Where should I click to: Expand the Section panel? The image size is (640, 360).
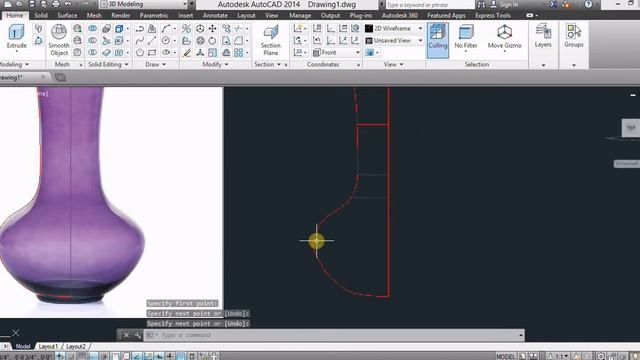tap(268, 64)
